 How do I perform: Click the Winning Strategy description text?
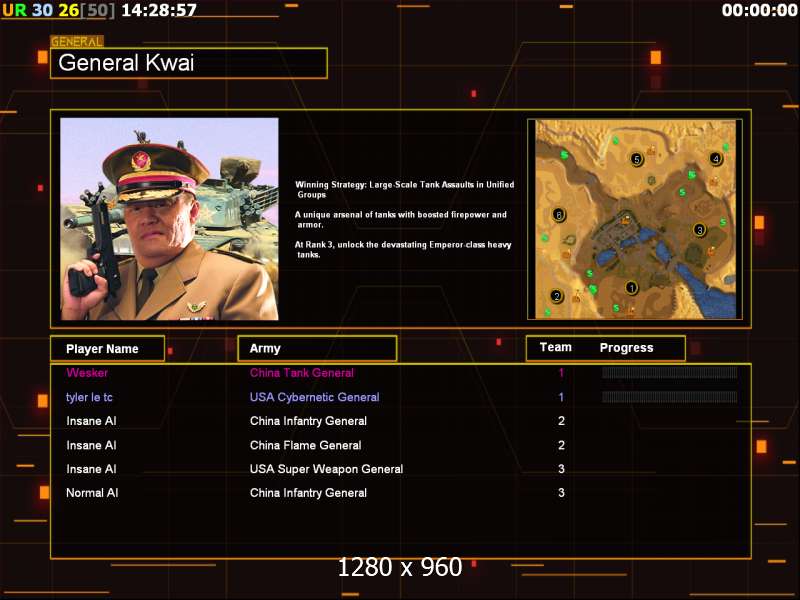405,189
